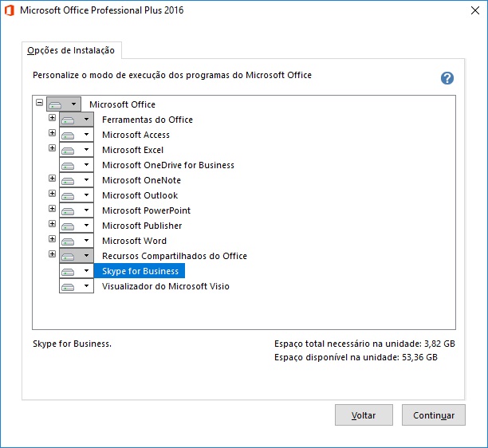This screenshot has width=488, height=448.
Task: Click the Voltar button
Action: coord(364,415)
